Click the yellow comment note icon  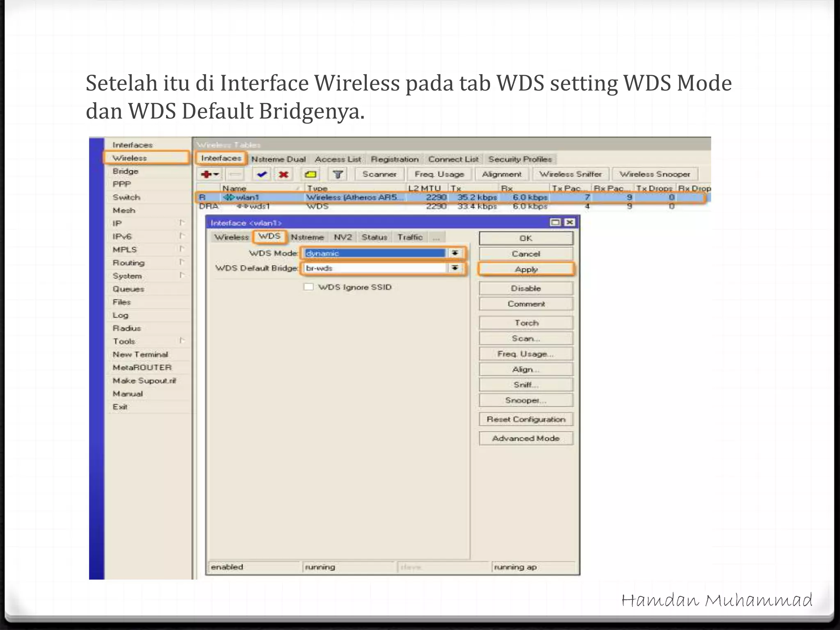(310, 174)
